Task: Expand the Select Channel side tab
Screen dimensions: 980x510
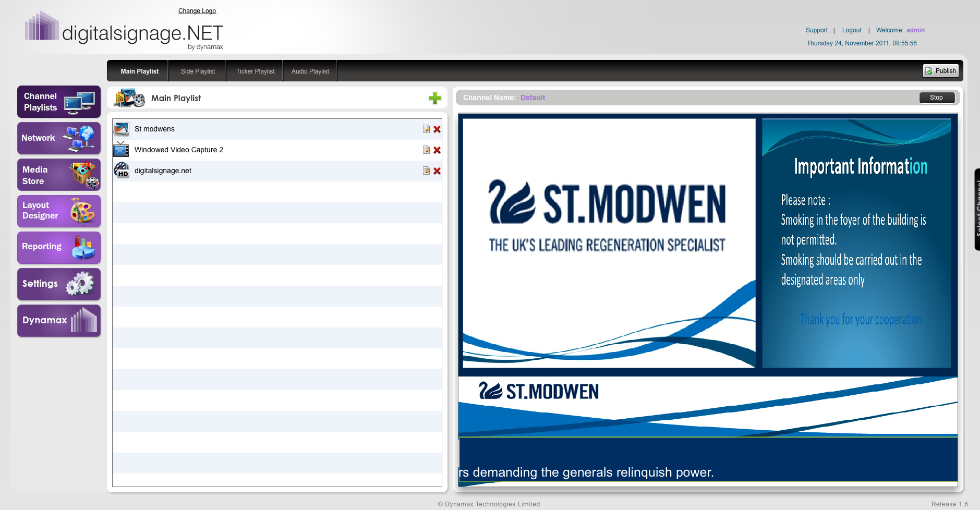Action: (x=977, y=209)
